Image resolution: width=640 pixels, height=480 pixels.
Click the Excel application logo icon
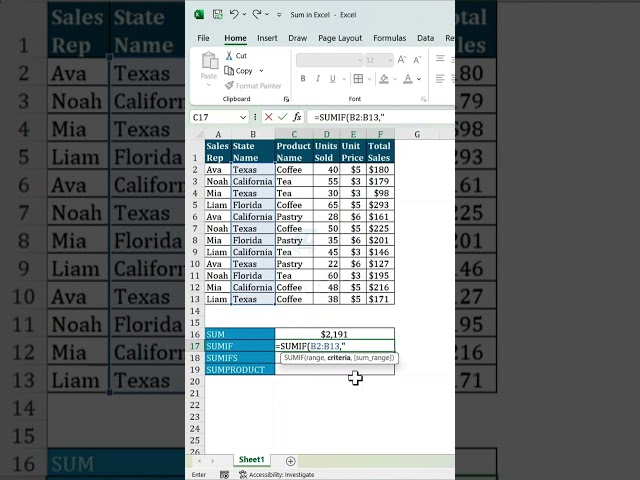[x=199, y=15]
